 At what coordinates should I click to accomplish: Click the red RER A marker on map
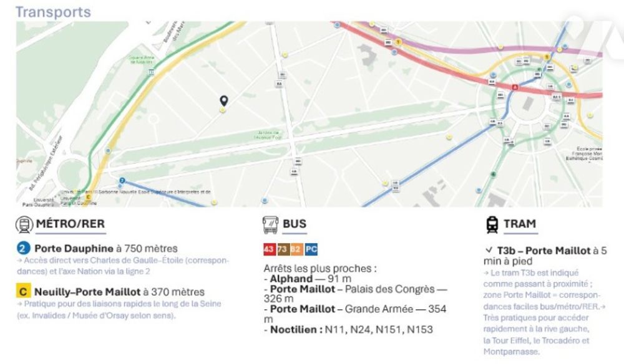pos(515,88)
